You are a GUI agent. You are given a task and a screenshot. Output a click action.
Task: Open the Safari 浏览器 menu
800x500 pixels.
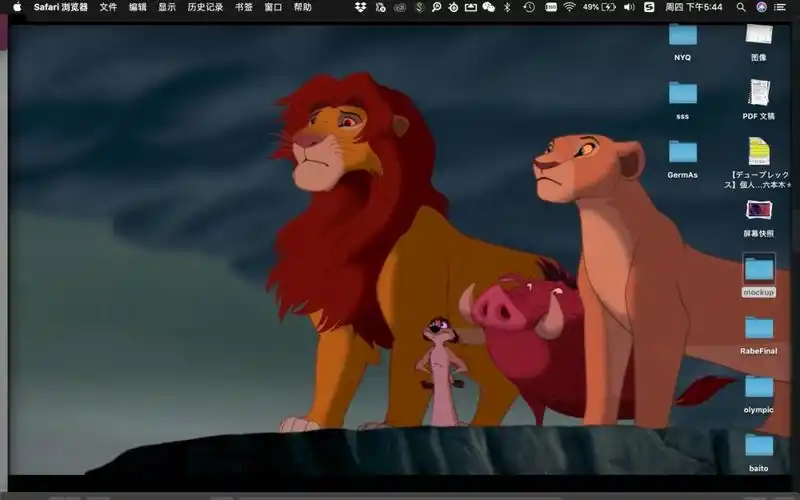(x=61, y=7)
